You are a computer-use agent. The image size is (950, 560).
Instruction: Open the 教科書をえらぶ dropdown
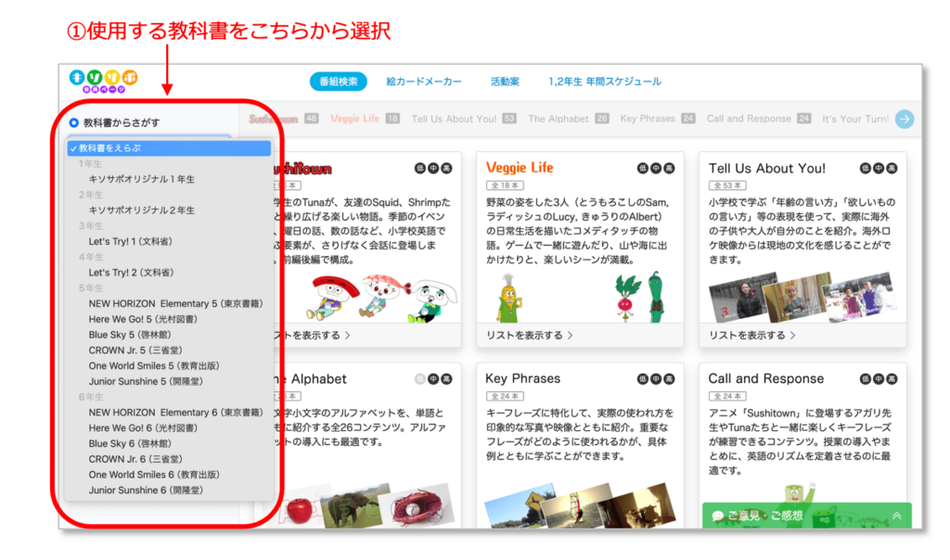click(x=168, y=146)
